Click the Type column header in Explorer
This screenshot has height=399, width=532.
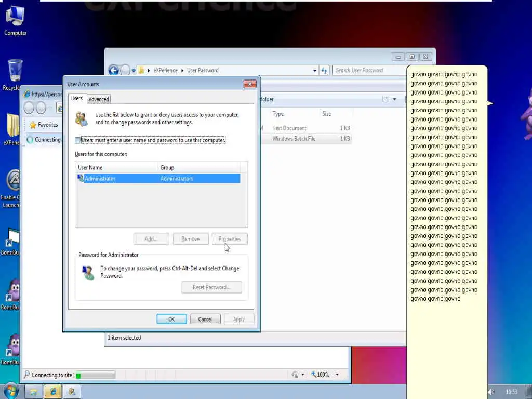[x=294, y=114]
